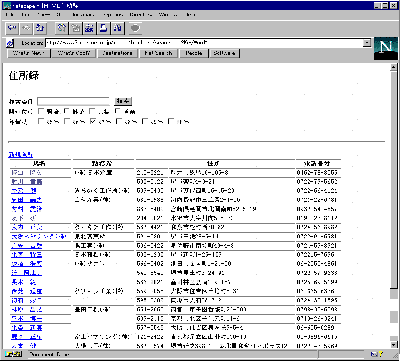The image size is (400, 361).
Task: Click into the Location URL field
Action: click(x=204, y=43)
